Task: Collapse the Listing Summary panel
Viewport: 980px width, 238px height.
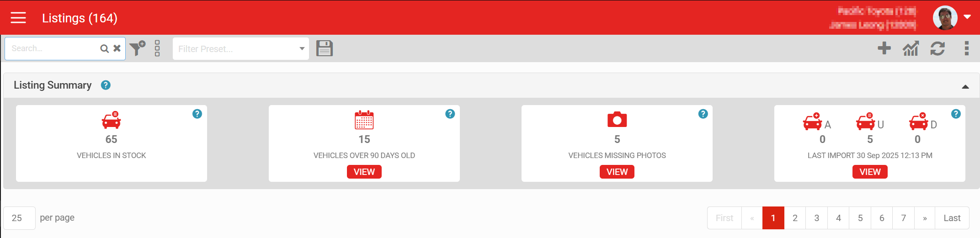Action: pyautogui.click(x=965, y=86)
